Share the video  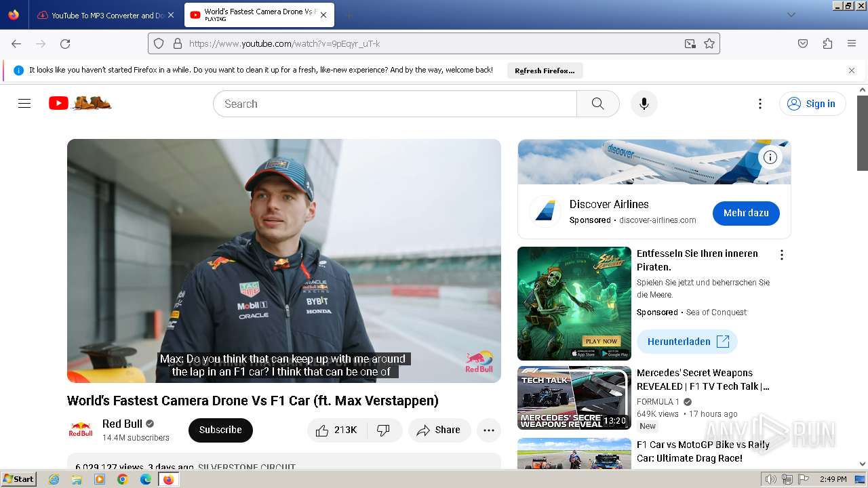tap(439, 430)
